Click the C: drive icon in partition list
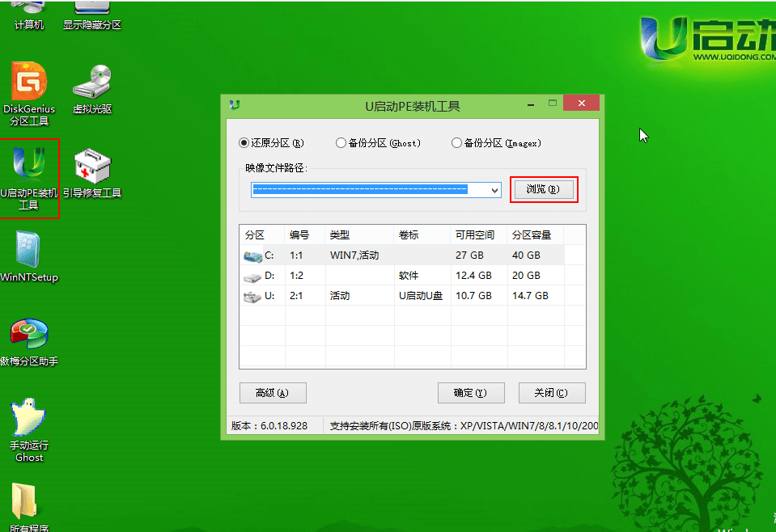Image resolution: width=776 pixels, height=532 pixels. click(x=252, y=256)
